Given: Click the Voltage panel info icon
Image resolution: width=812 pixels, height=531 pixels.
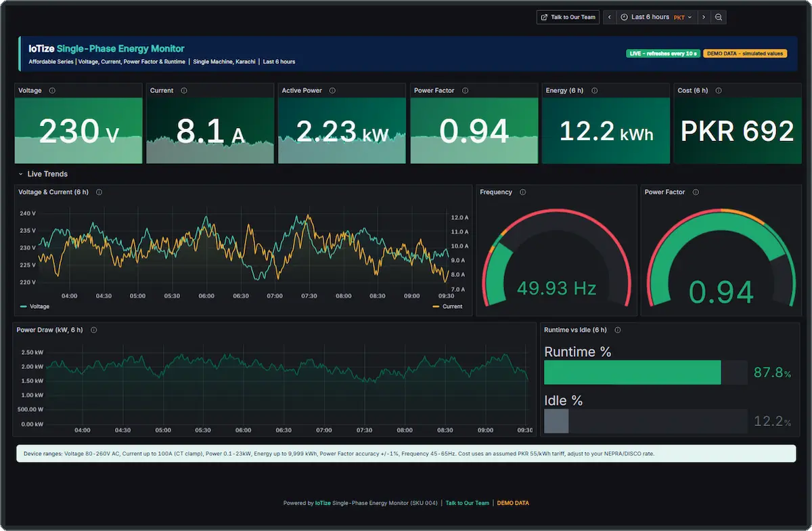Looking at the screenshot, I should coord(52,91).
